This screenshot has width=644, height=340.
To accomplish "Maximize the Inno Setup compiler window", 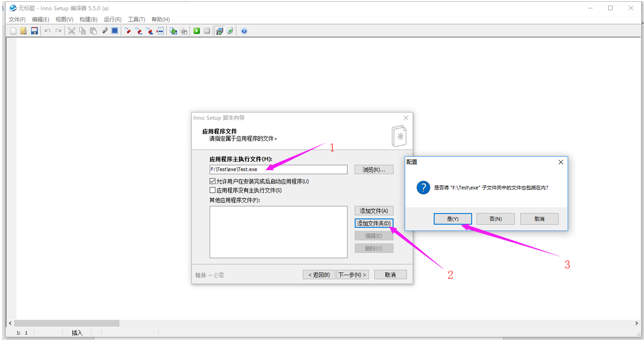I will 610,8.
